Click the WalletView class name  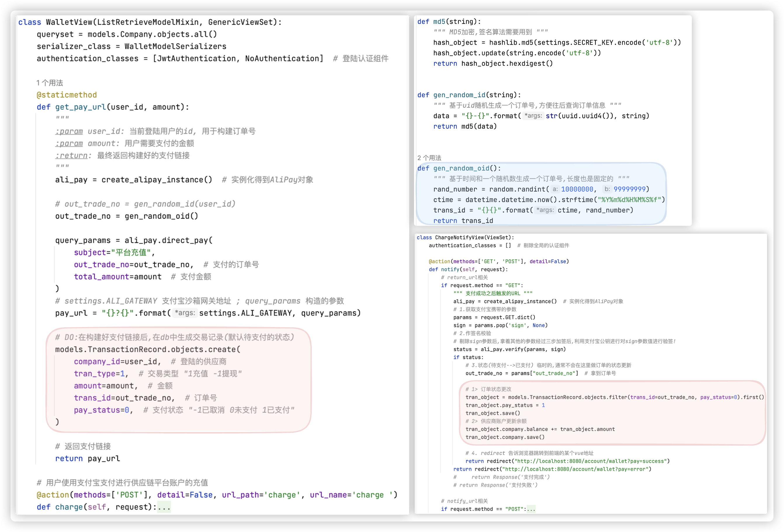coord(69,22)
